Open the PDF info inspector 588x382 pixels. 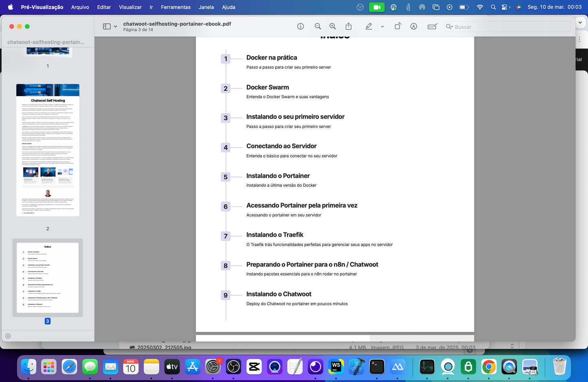click(300, 26)
